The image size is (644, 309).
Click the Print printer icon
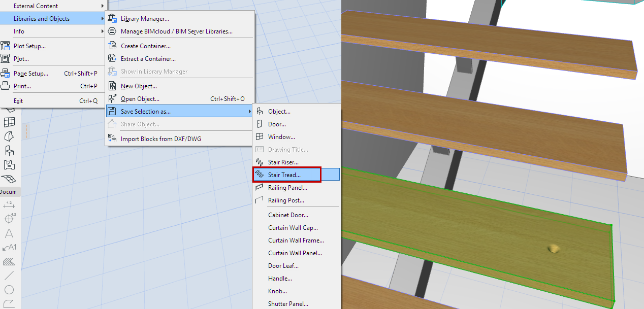6,86
